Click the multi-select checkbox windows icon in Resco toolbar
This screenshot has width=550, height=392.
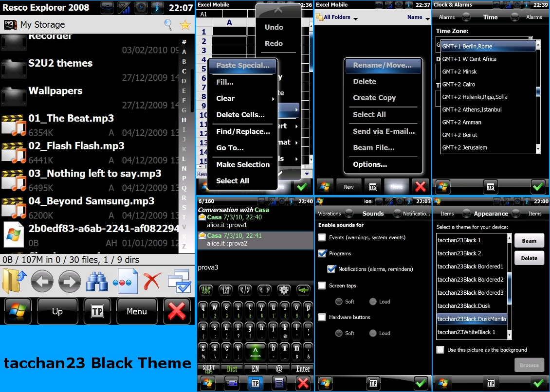point(180,281)
